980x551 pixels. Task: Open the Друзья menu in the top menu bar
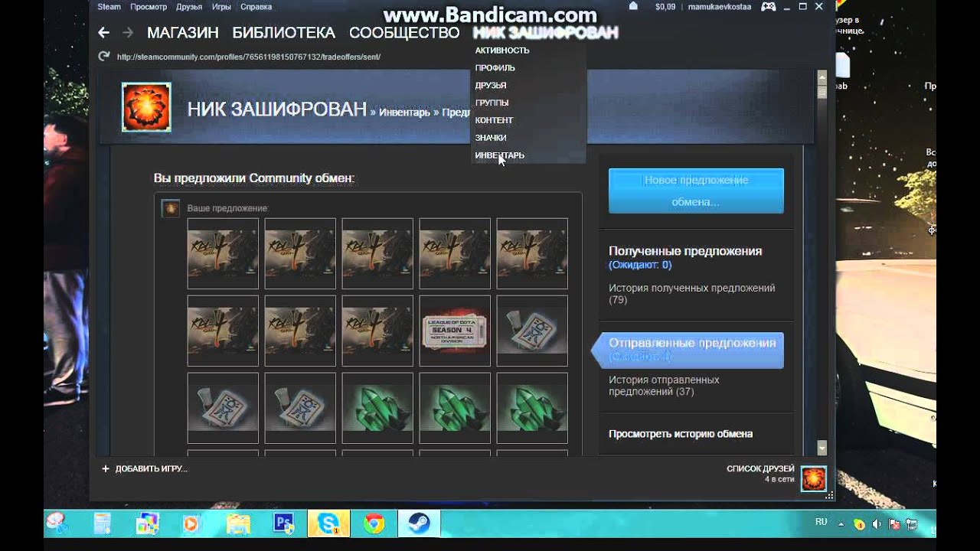[x=189, y=7]
